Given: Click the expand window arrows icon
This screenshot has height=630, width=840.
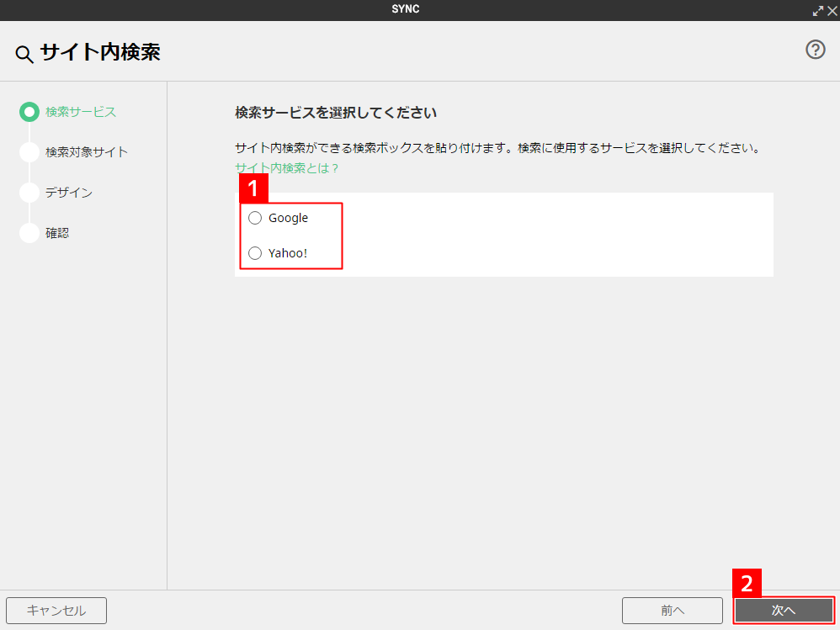Looking at the screenshot, I should tap(818, 11).
